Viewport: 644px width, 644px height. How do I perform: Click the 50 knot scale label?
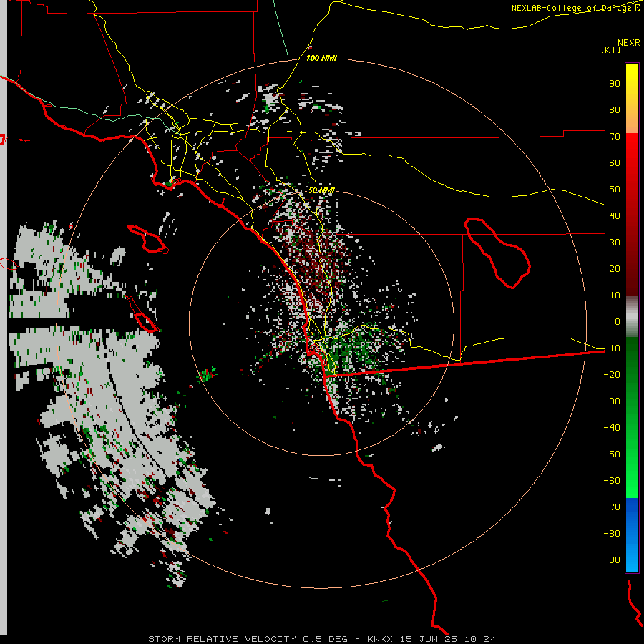[x=615, y=190]
